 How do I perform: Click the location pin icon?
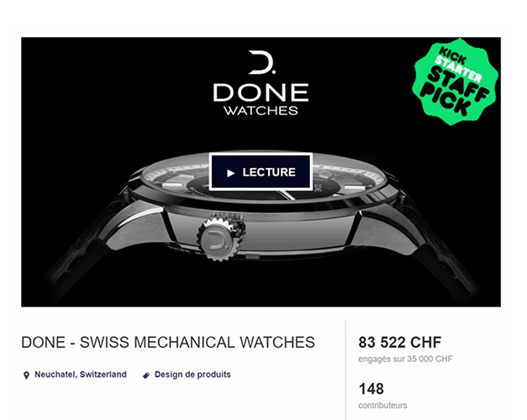(x=26, y=375)
